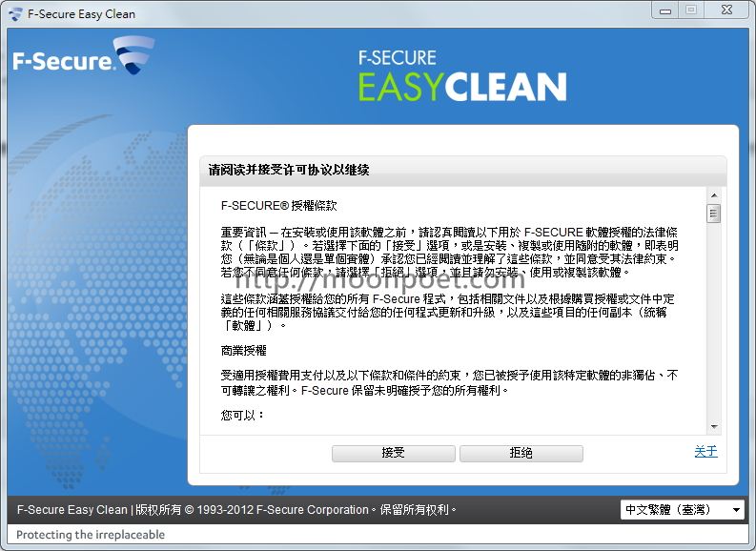Click the 'Protecting the irreplaceable' status text
This screenshot has width=756, height=551.
tap(91, 535)
